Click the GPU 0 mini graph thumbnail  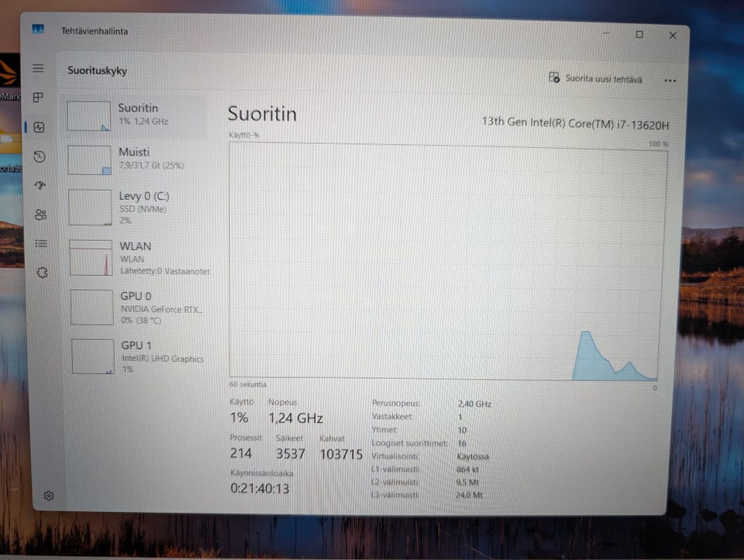pos(92,307)
